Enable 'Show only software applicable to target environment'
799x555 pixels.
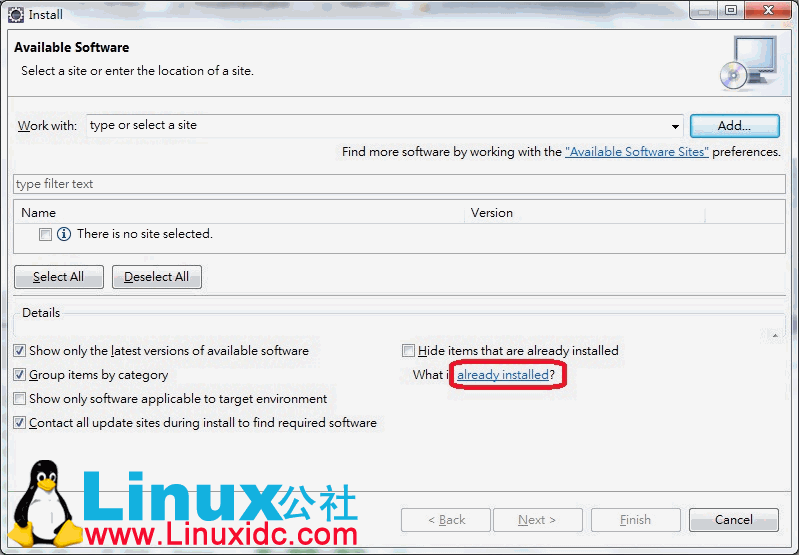tap(20, 399)
